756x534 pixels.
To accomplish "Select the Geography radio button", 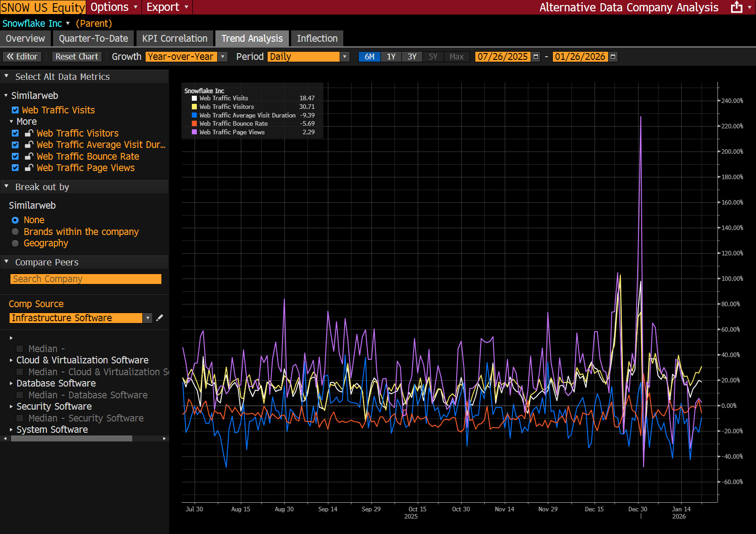I will tap(15, 243).
